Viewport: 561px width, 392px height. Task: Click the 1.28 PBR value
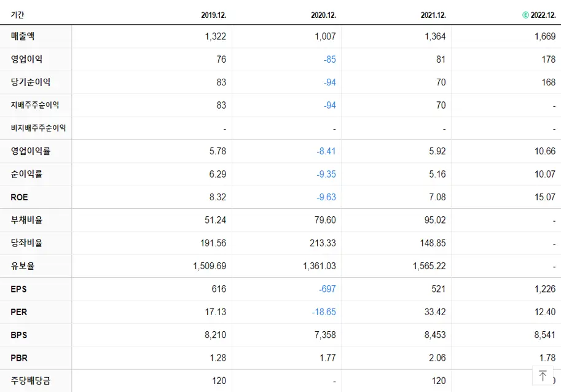click(218, 358)
